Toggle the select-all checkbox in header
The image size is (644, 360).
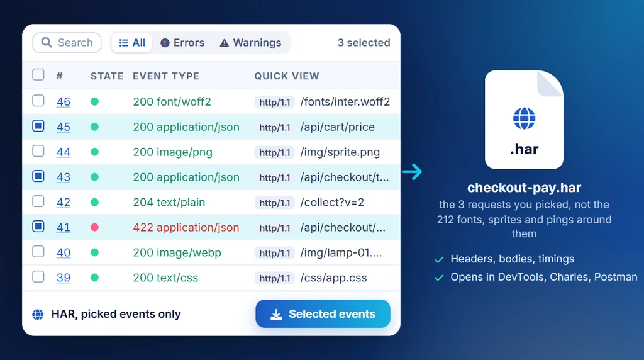tap(38, 75)
